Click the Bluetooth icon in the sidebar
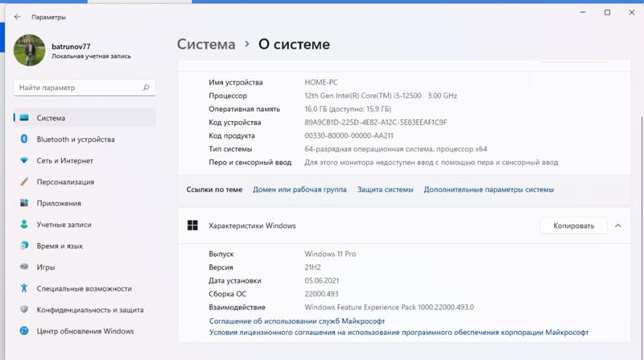Image resolution: width=644 pixels, height=360 pixels. [24, 139]
